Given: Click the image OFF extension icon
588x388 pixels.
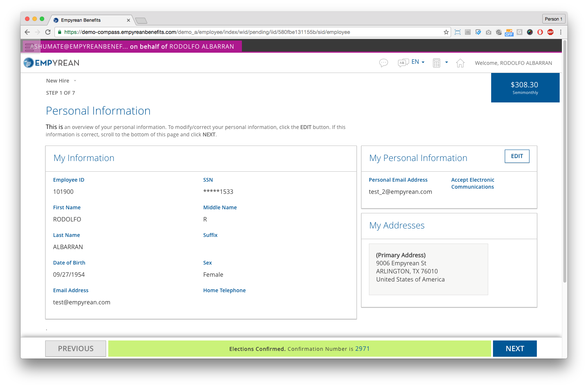Looking at the screenshot, I should 509,32.
